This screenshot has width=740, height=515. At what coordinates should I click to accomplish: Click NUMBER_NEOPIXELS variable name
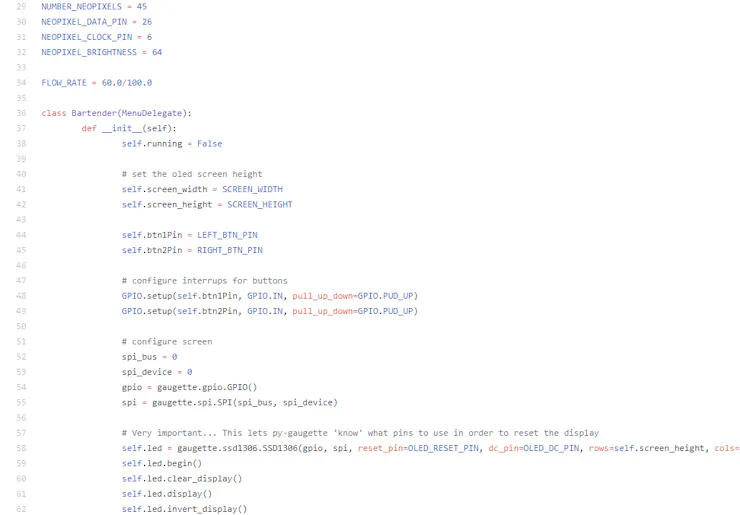81,7
